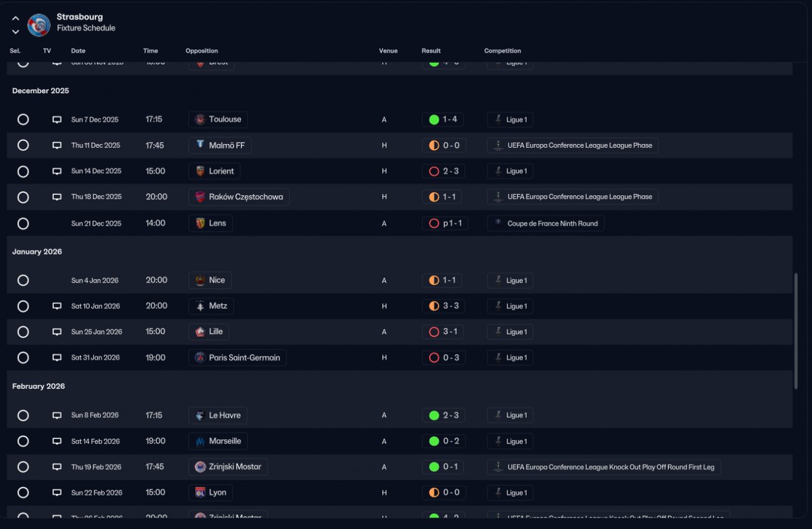Select the Lorient fixture radio button
This screenshot has width=812, height=529.
tap(23, 171)
